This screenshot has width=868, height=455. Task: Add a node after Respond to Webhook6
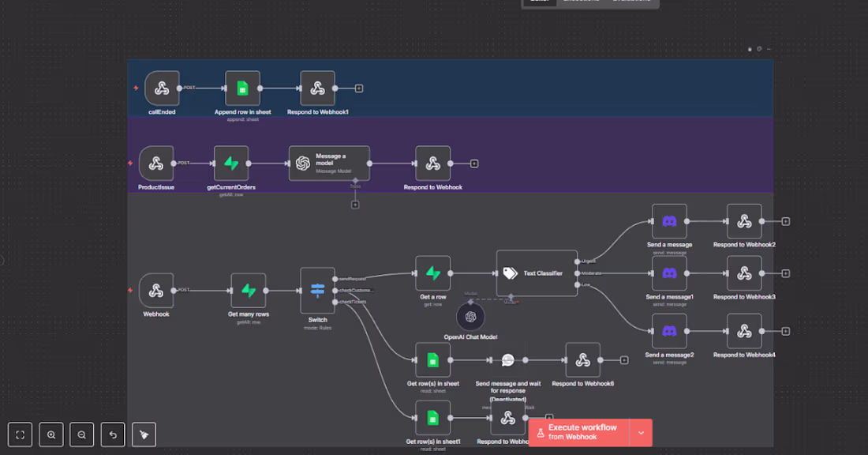pos(624,360)
